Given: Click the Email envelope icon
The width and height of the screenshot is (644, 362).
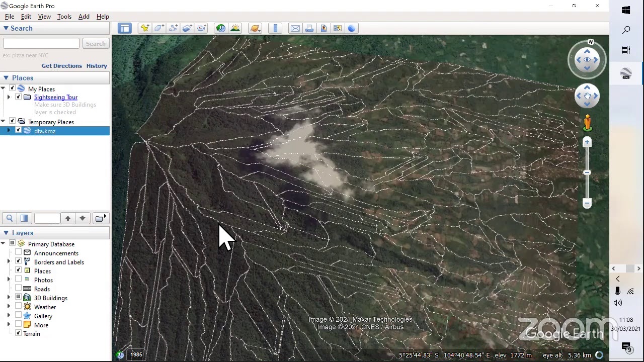Looking at the screenshot, I should coord(295,28).
